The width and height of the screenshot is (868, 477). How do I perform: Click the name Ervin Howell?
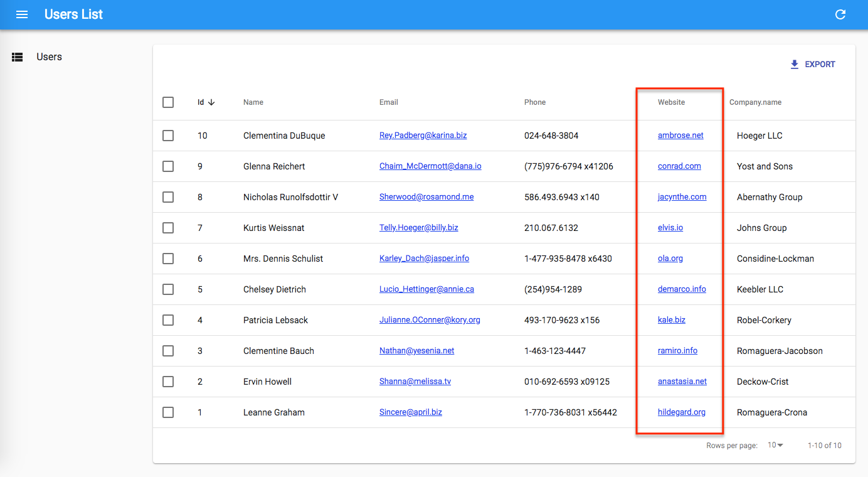[267, 382]
